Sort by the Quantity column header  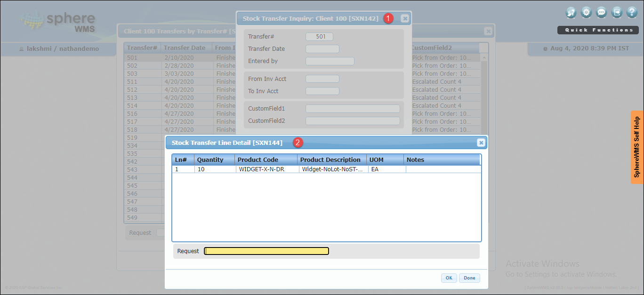[x=210, y=160]
